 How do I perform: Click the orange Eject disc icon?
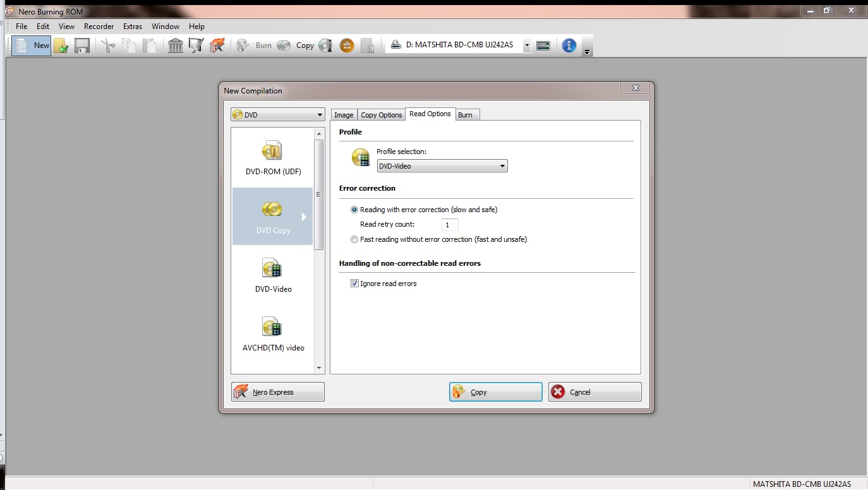[x=347, y=45]
